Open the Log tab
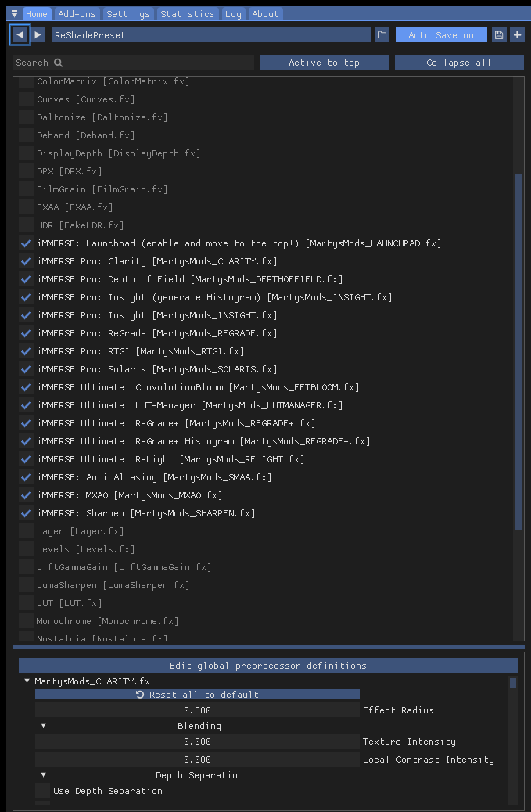 point(233,14)
